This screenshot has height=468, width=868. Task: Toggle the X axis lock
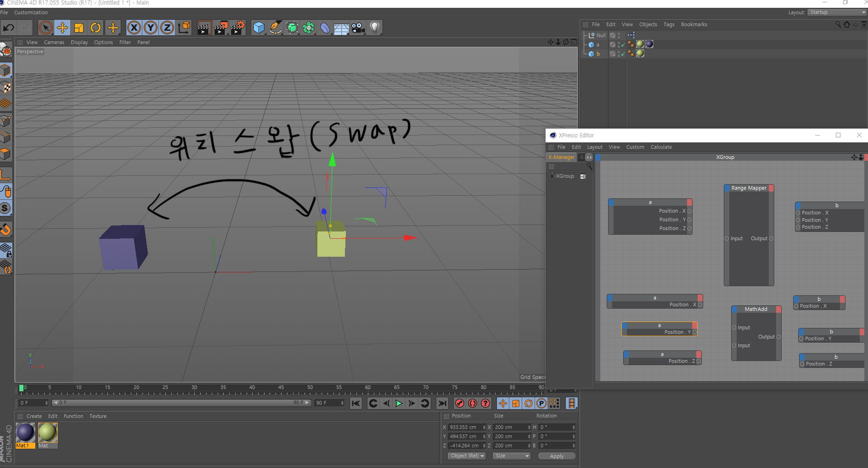[134, 28]
